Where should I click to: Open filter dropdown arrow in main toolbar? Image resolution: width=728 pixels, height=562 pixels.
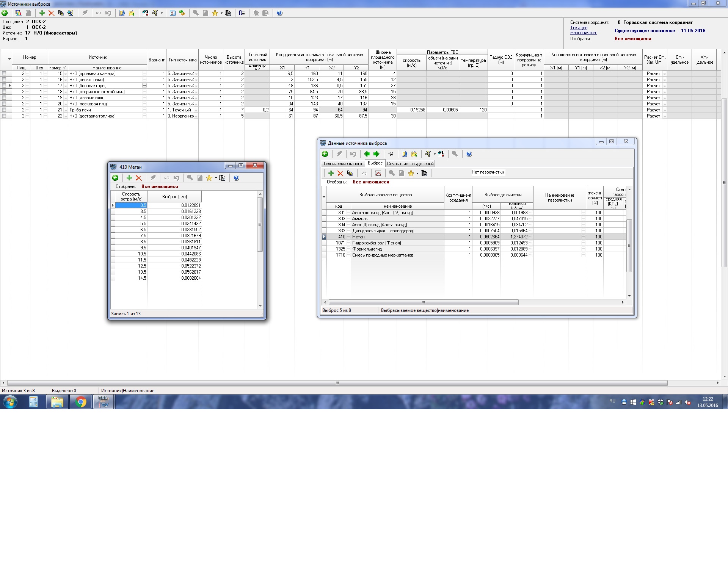162,13
